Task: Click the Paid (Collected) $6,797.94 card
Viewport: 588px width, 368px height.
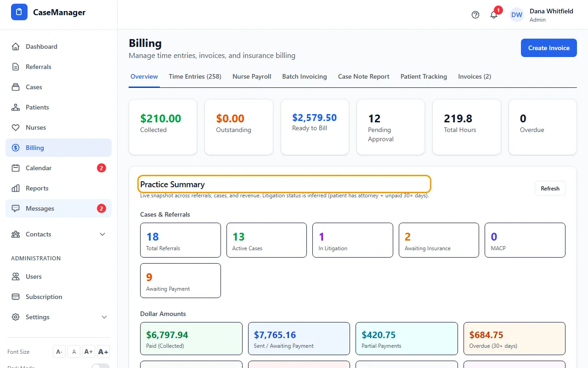Action: tap(191, 339)
